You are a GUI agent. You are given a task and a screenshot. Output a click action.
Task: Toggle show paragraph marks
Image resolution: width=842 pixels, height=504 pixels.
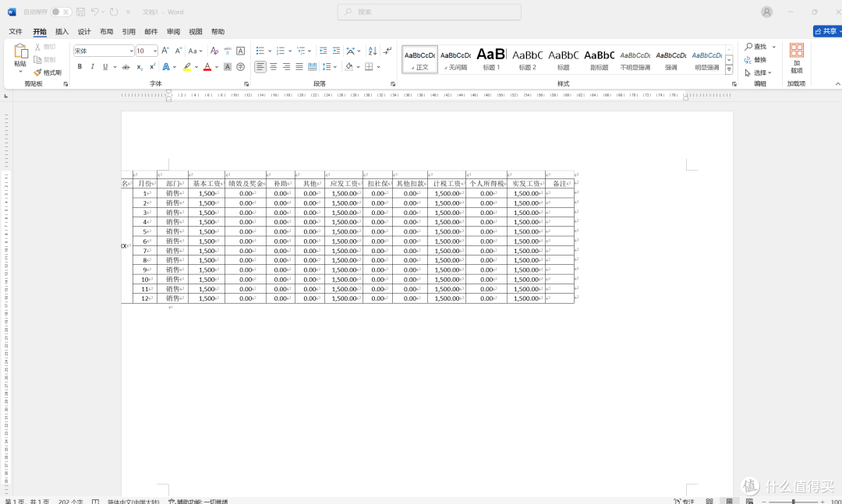tap(387, 51)
